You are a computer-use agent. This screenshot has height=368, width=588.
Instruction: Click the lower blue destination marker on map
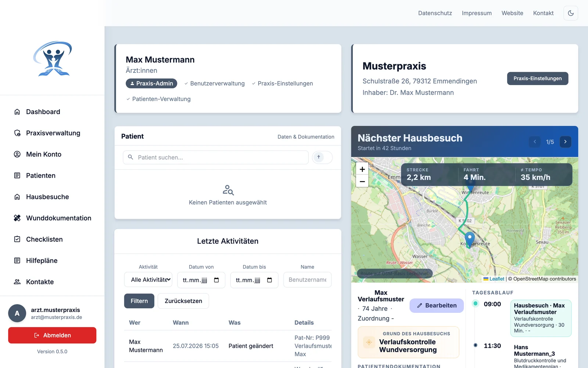470,240
